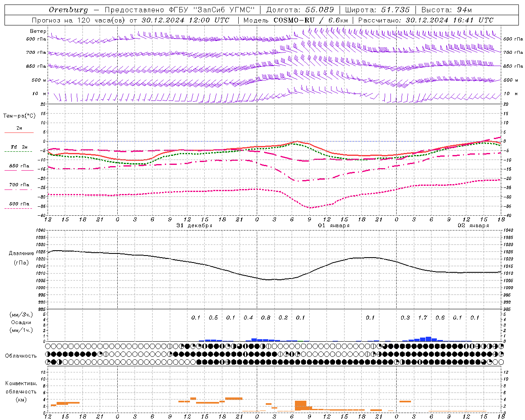The image size is (525, 420).
Task: Click the Широта: 51.735 value
Action: coord(377,10)
